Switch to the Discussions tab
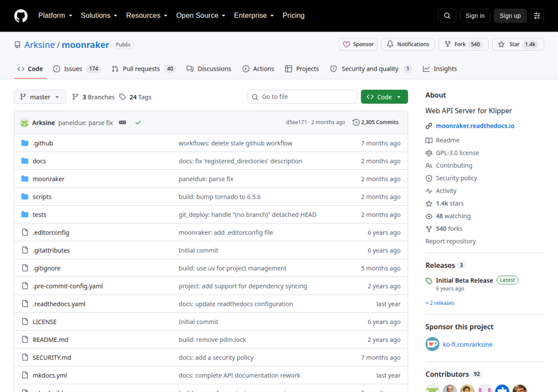Screen dimensions: 558x392 [x=209, y=69]
